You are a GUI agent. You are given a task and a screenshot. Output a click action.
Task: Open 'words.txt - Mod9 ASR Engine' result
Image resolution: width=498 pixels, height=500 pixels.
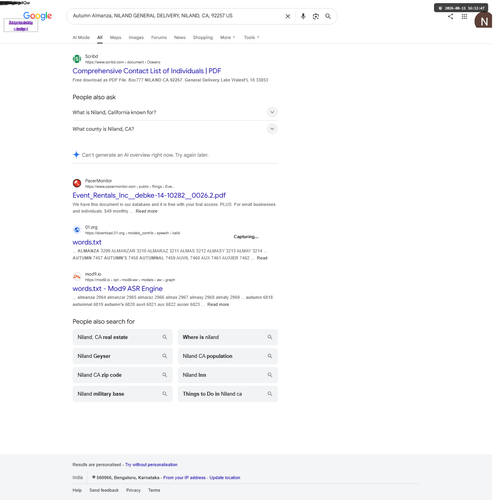[x=118, y=289]
